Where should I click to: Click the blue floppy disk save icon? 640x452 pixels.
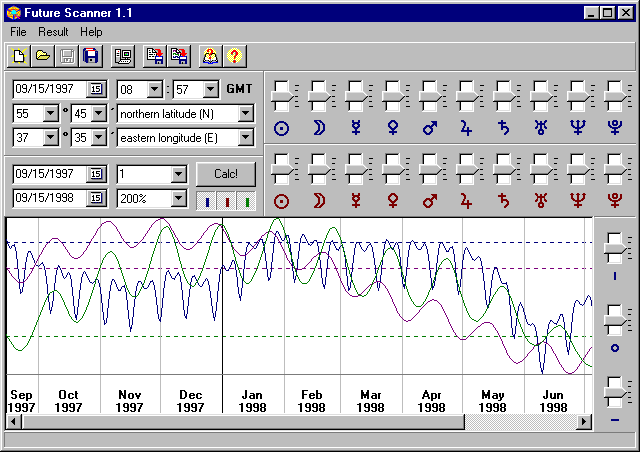tap(91, 56)
